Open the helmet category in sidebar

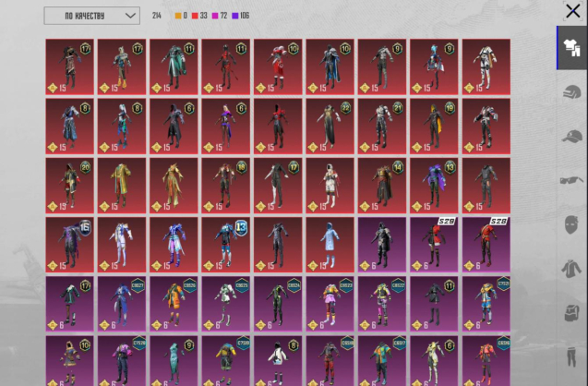coord(571,92)
